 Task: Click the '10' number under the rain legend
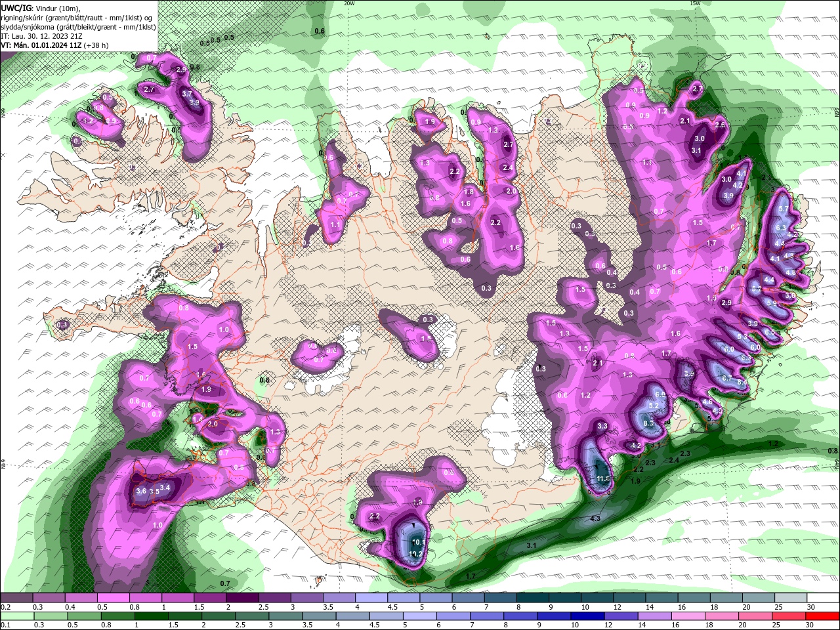pyautogui.click(x=576, y=625)
